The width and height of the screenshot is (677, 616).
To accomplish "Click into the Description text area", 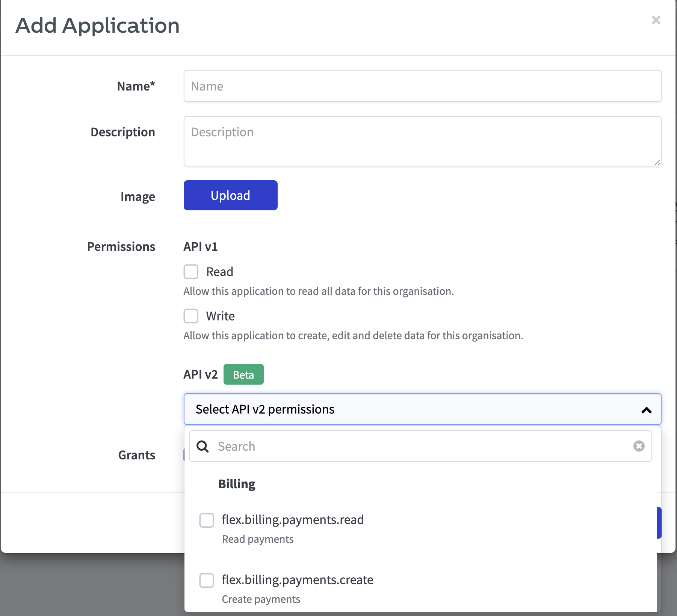I will (x=422, y=141).
